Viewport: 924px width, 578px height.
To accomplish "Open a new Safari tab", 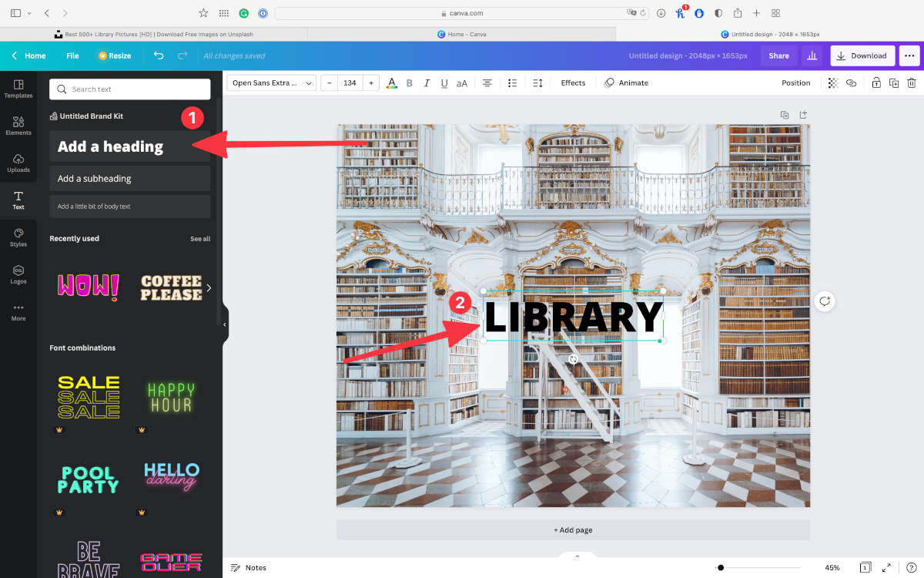I will click(x=756, y=13).
